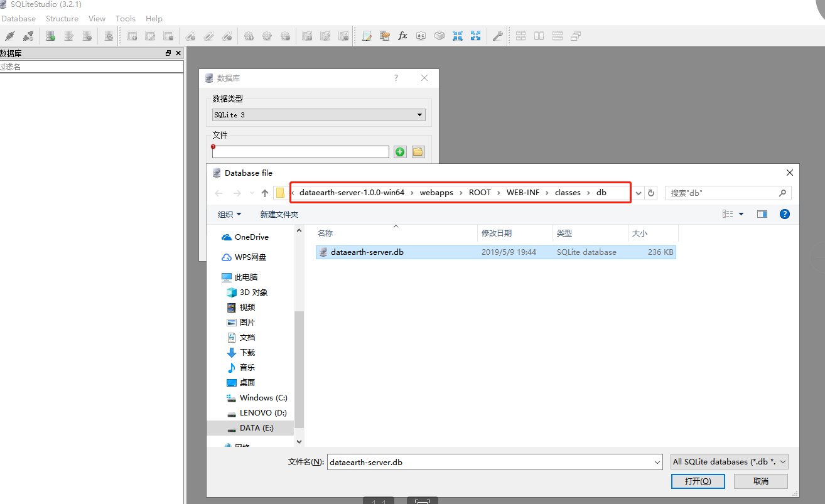Click the 文件 path input field
The width and height of the screenshot is (825, 504).
coord(300,152)
